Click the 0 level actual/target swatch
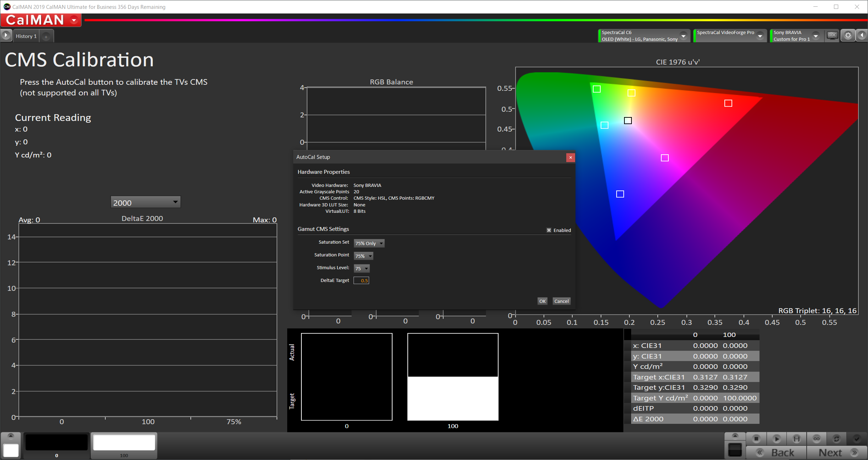The height and width of the screenshot is (460, 868). [347, 377]
